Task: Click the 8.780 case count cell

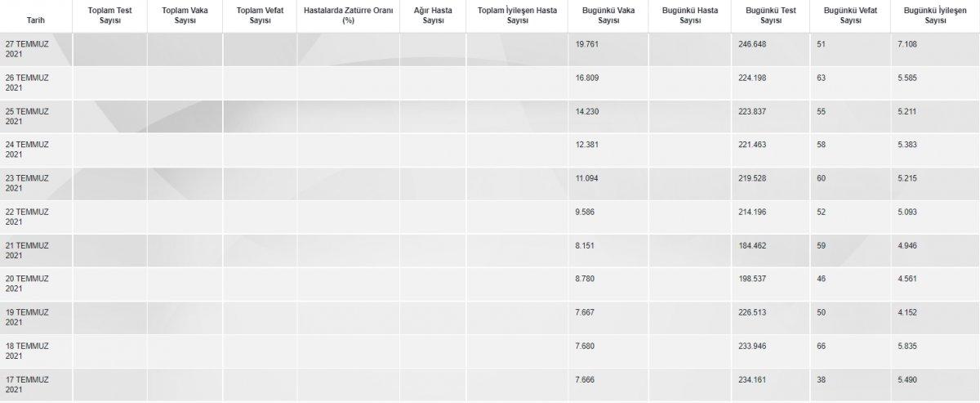Action: 586,279
